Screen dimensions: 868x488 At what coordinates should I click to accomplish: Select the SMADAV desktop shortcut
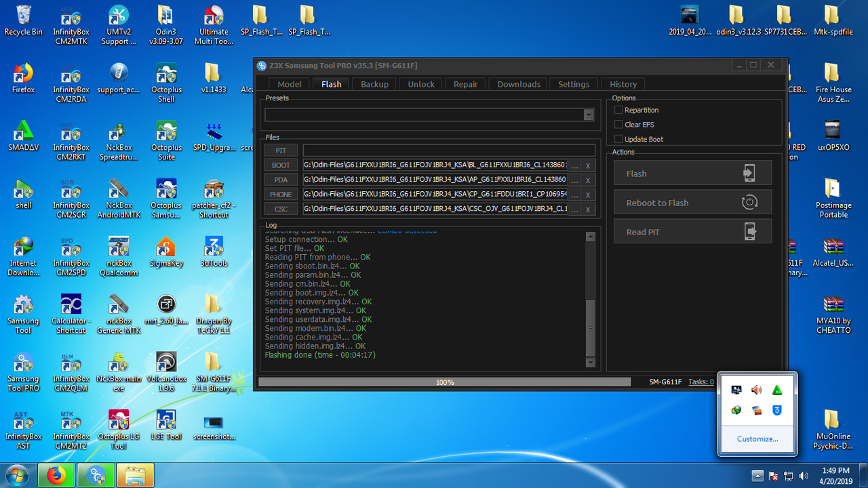pyautogui.click(x=23, y=136)
